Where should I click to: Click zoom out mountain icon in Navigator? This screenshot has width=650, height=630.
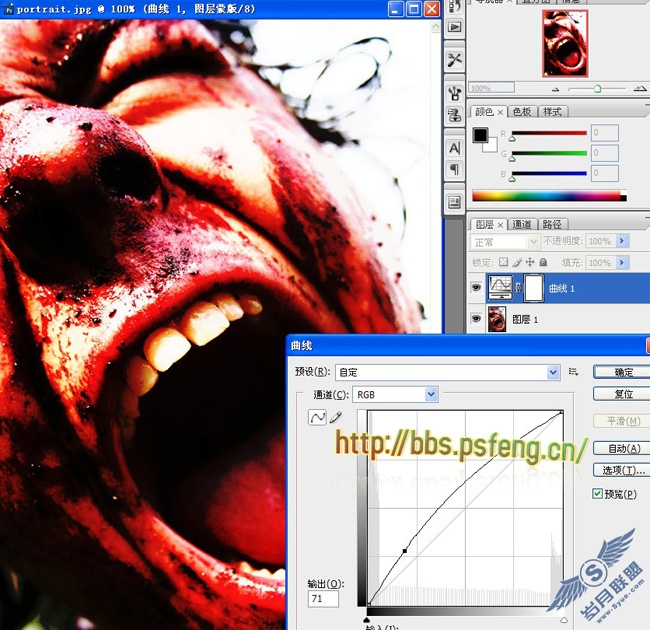(555, 89)
